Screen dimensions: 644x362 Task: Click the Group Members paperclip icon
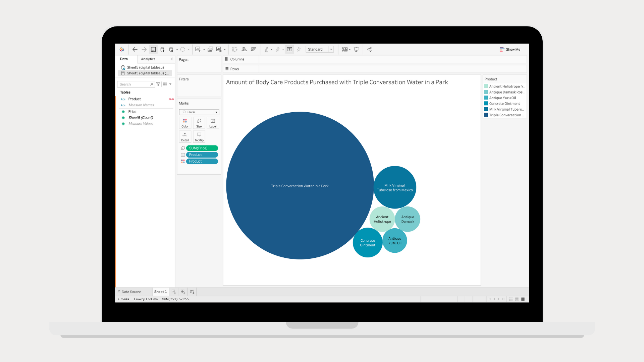point(278,49)
